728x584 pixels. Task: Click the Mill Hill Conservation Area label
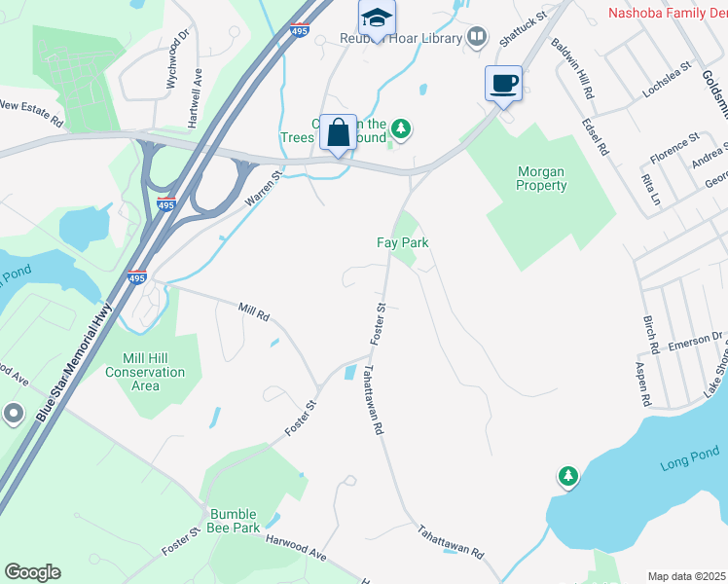[x=145, y=372]
